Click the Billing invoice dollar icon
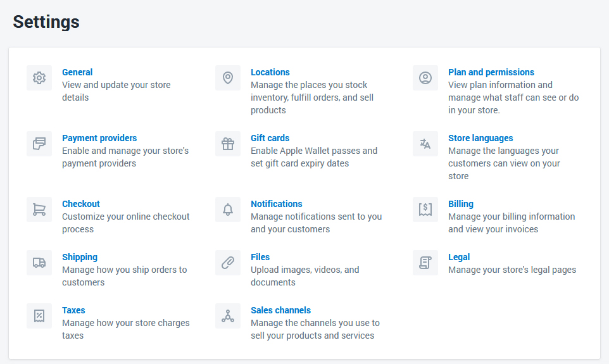This screenshot has width=609, height=364. (x=425, y=210)
